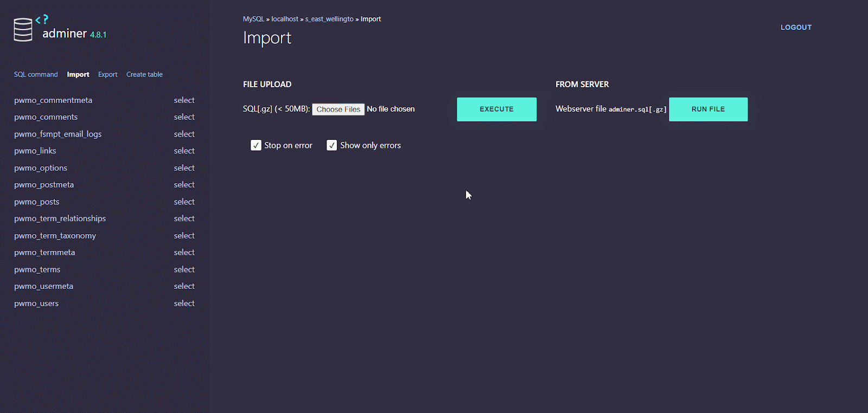Screen dimensions: 868x413
Task: Open pwmo_fsmpt_email_logs table
Action: tap(58, 134)
